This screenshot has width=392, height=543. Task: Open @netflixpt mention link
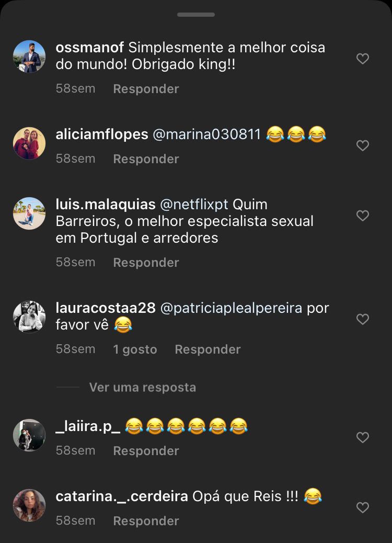tap(194, 205)
